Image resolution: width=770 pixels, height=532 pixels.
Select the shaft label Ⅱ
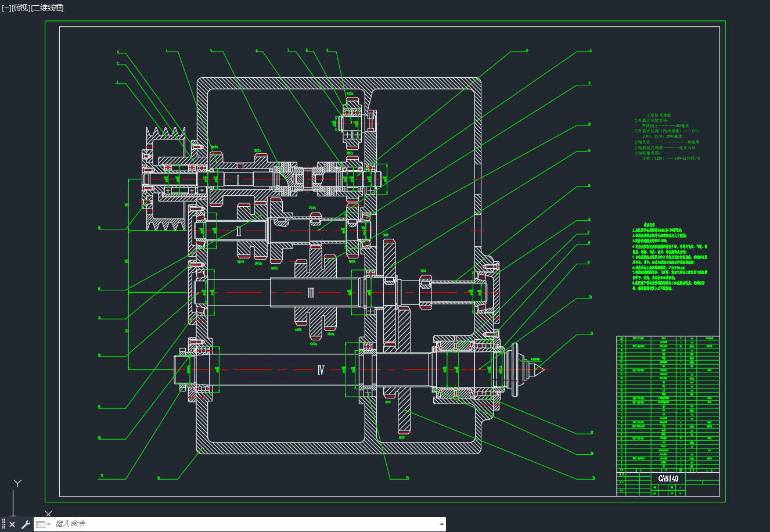(x=239, y=232)
